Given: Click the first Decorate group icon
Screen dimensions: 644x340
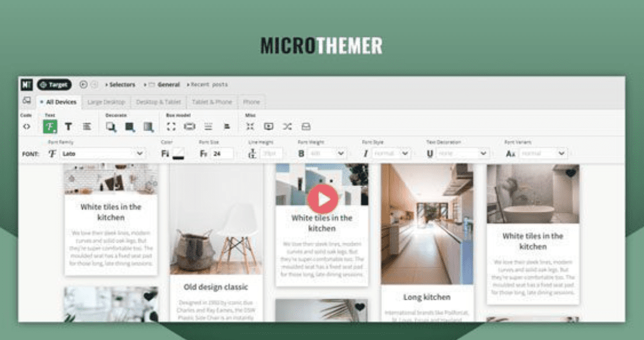Looking at the screenshot, I should pos(111,127).
